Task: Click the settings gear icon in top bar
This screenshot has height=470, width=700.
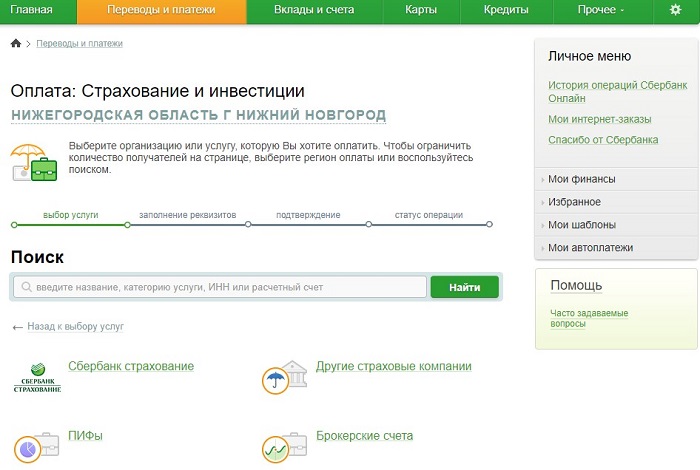Action: coord(675,10)
